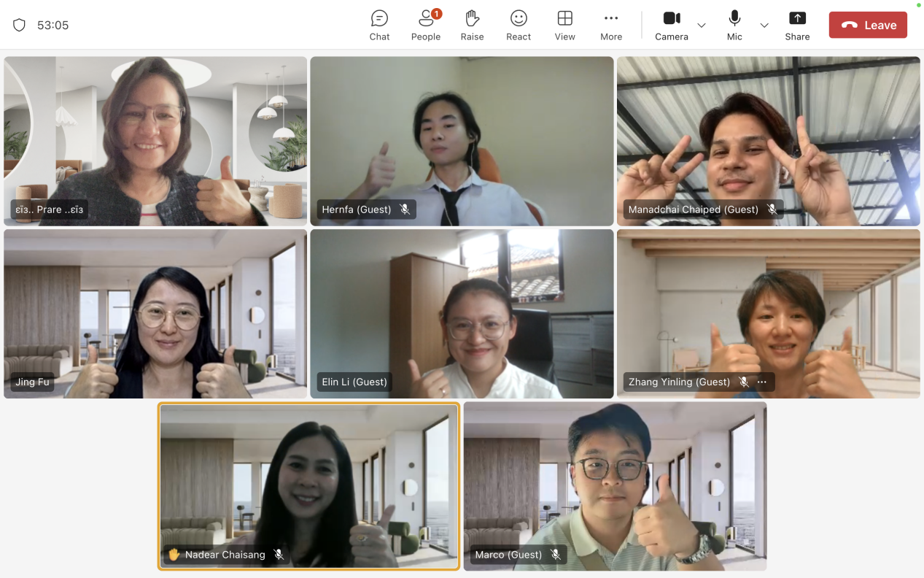Click Hernfa's muted microphone indicator
Viewport: 924px width, 578px height.
405,209
